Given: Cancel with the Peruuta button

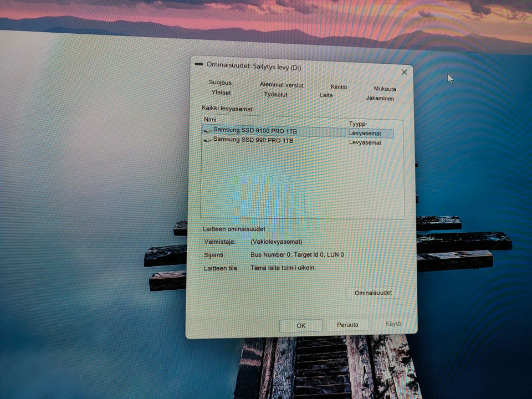Looking at the screenshot, I should point(347,325).
